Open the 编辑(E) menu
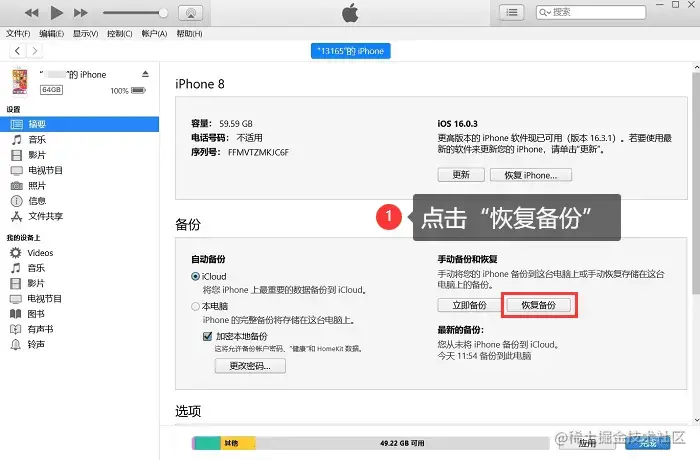The width and height of the screenshot is (700, 460). (x=51, y=34)
